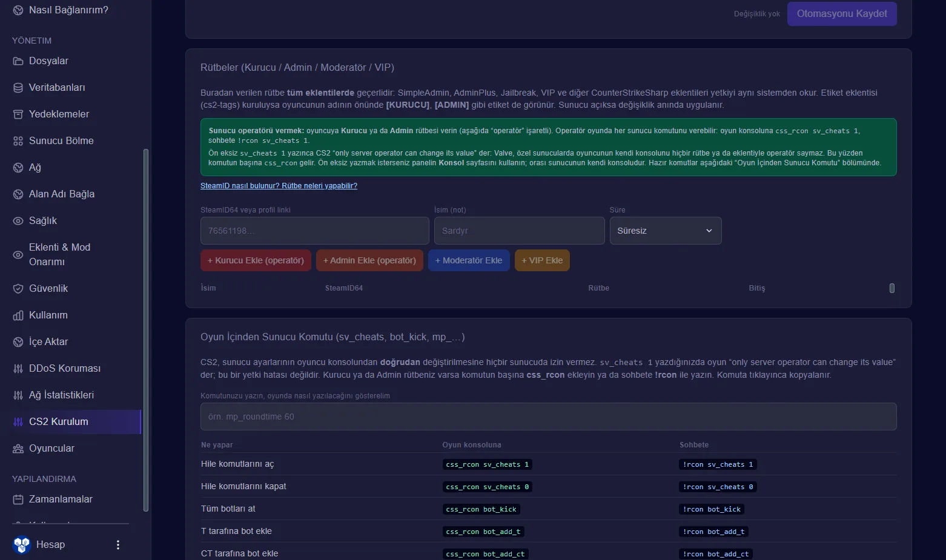Click the Güvenlik shield icon
The width and height of the screenshot is (946, 560).
[18, 289]
